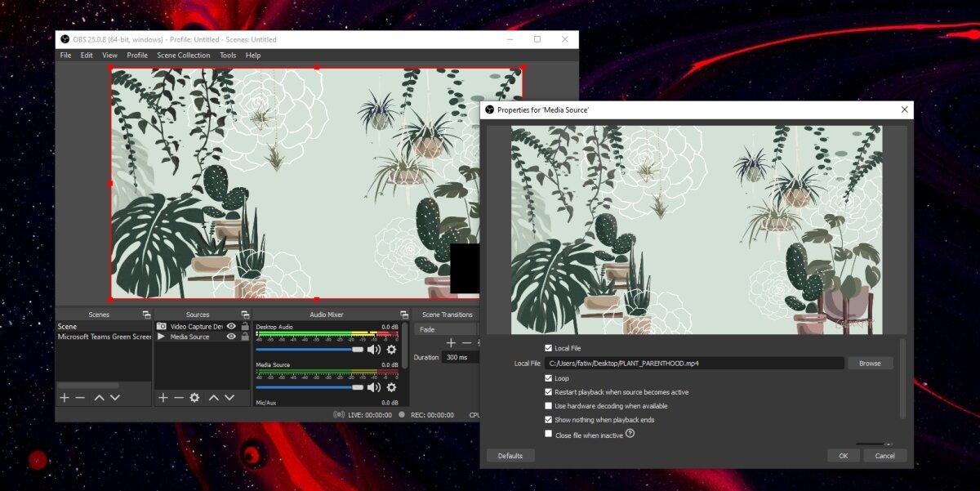Screen dimensions: 980x491
Task: Pop out the Audio Mixer panel icon
Action: click(404, 315)
